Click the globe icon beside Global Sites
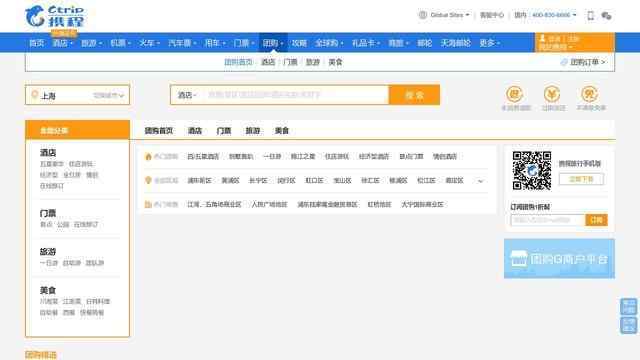This screenshot has height=360, width=640. coord(423,15)
